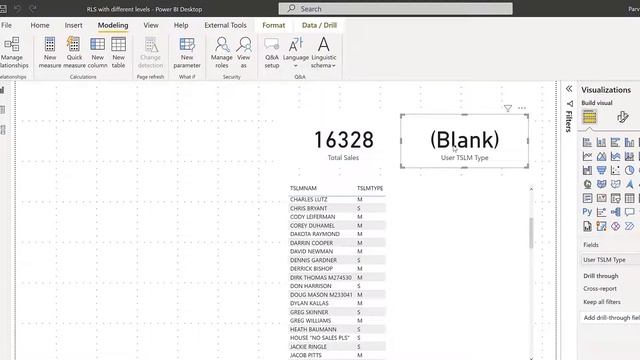This screenshot has width=640, height=360.
Task: Pick Line chart visual
Action: 587,156
